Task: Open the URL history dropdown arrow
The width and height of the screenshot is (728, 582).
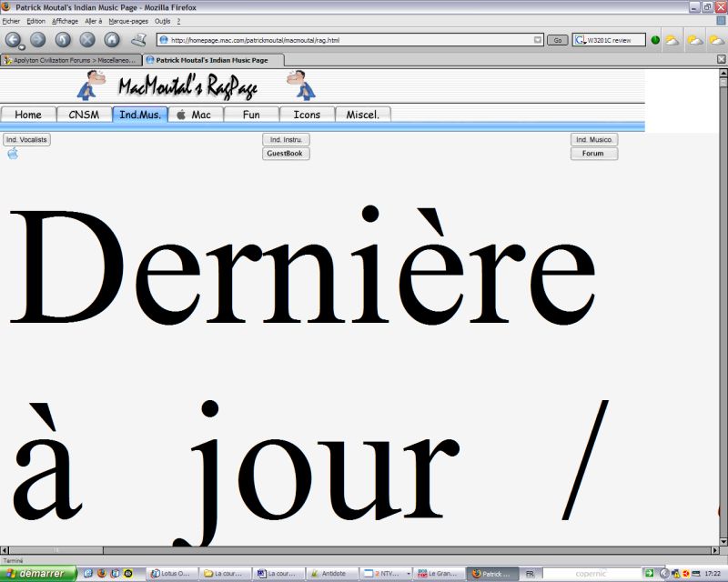Action: click(538, 40)
